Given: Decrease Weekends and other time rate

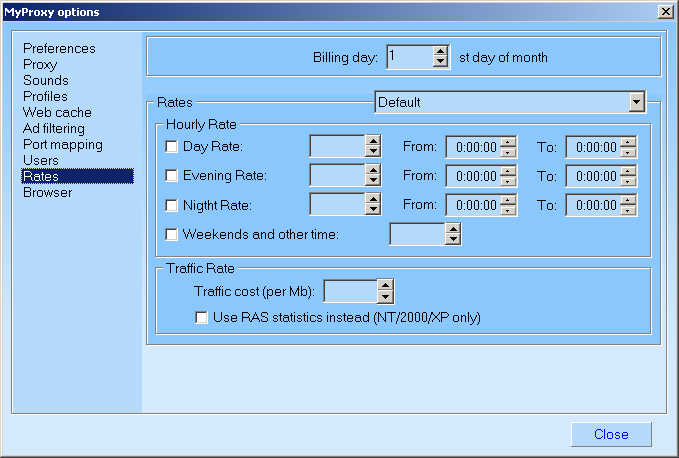Looking at the screenshot, I should [x=453, y=239].
